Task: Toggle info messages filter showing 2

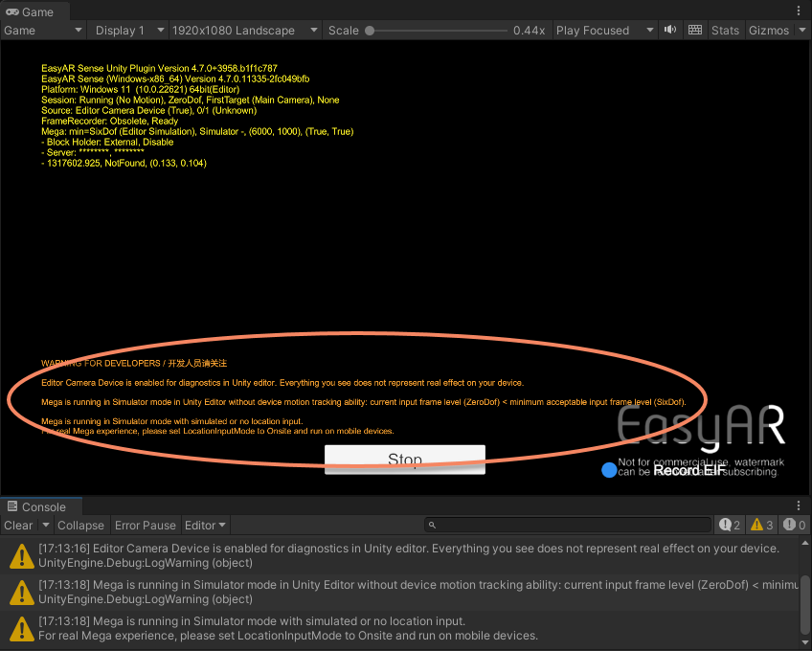Action: click(729, 526)
